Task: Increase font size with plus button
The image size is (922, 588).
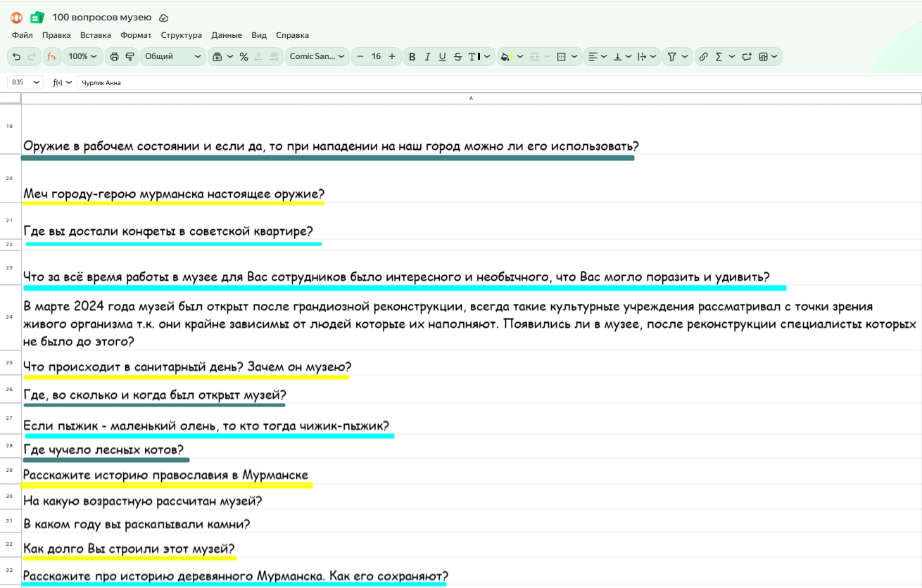Action: [x=392, y=56]
